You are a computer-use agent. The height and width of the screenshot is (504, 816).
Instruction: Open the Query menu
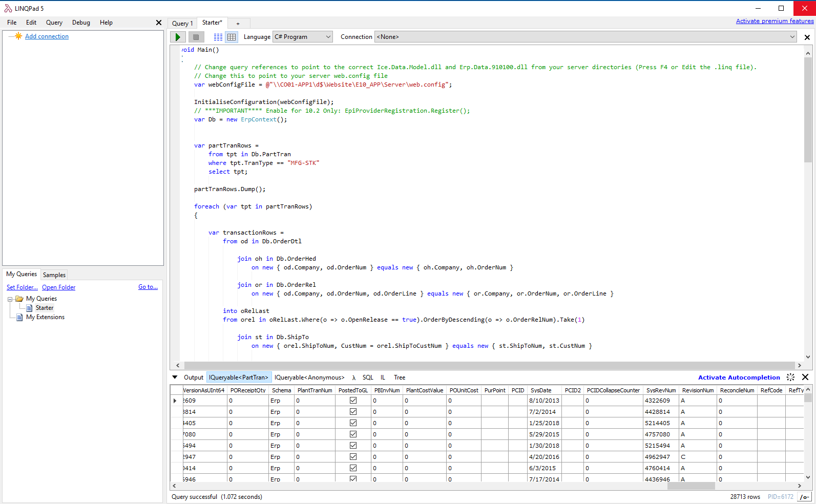coord(54,23)
